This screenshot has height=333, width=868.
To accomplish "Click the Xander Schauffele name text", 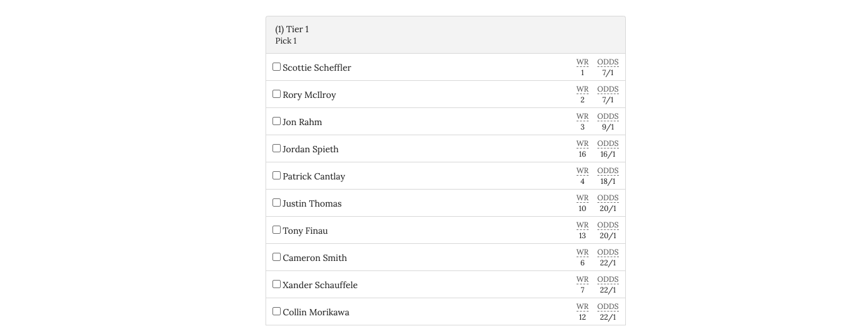I will tap(320, 285).
